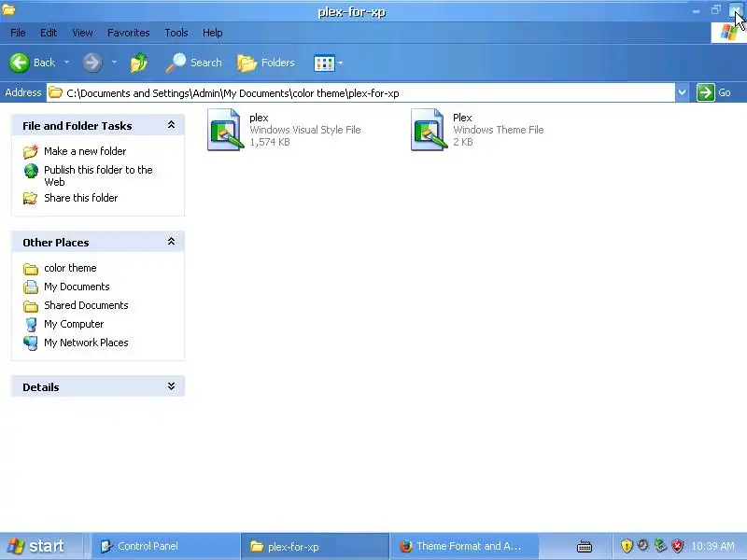Screen dimensions: 747x560
Task: Click the green Back arrow icon
Action: [20, 63]
